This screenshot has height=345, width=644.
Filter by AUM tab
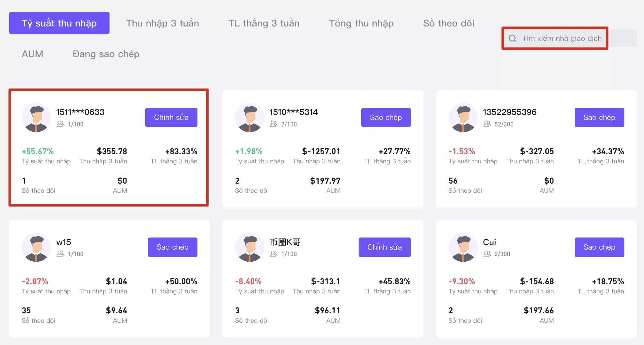[32, 54]
